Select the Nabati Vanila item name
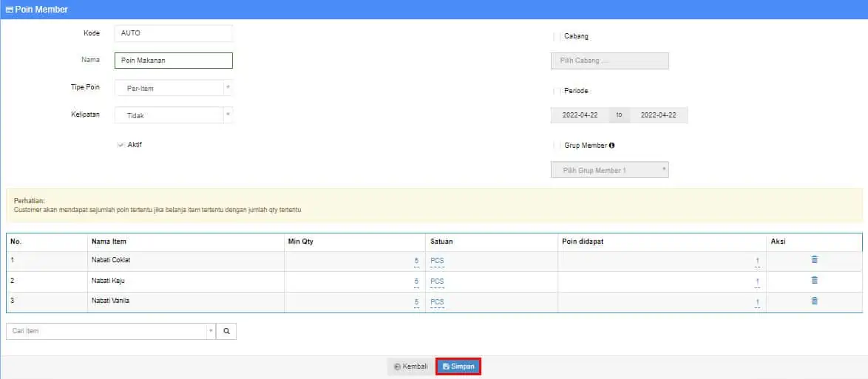Image resolution: width=868 pixels, height=379 pixels. [x=110, y=301]
